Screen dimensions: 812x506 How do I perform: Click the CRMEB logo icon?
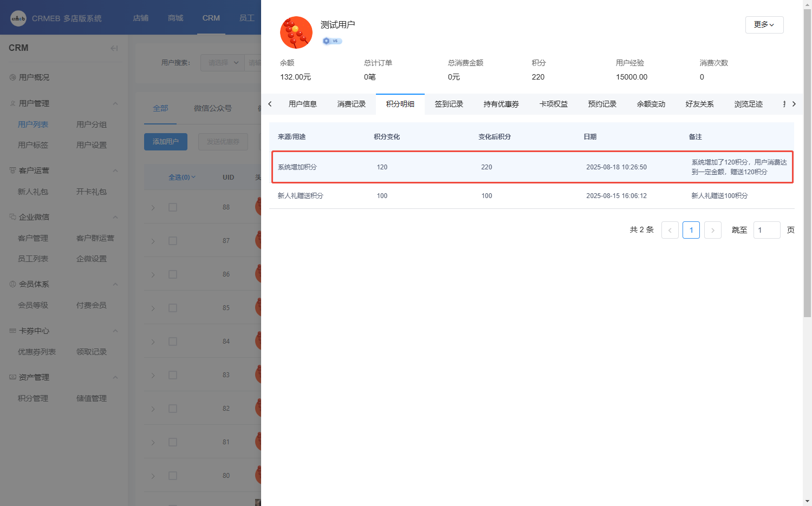tap(18, 18)
